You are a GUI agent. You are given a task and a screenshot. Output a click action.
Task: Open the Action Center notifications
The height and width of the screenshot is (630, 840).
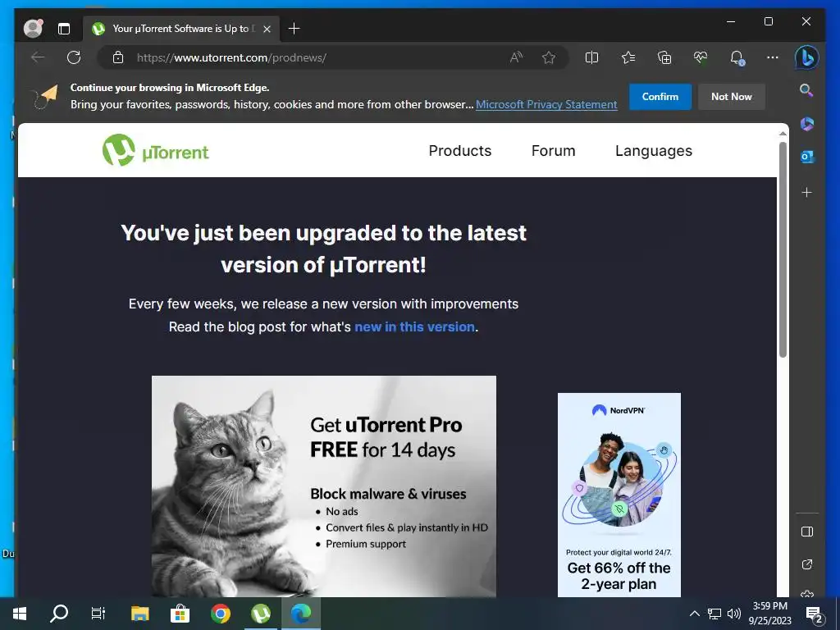pos(815,614)
